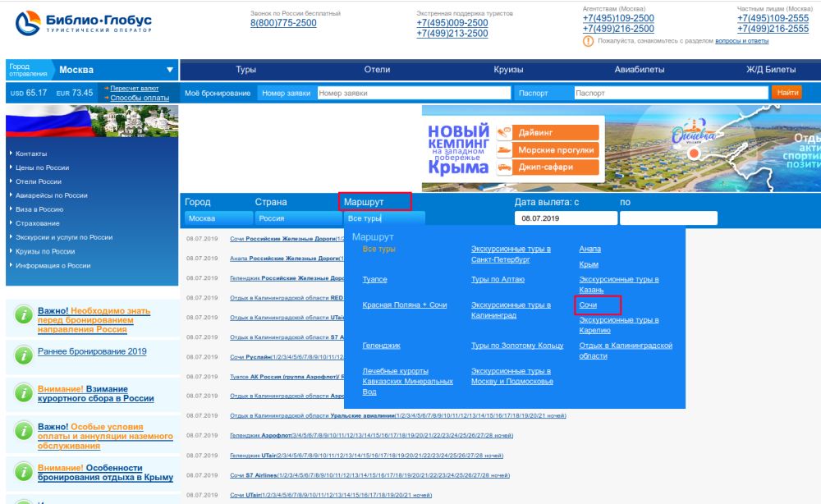Click the orange exclamation warning icon
Viewport: 821px width, 504px height.
pos(588,39)
